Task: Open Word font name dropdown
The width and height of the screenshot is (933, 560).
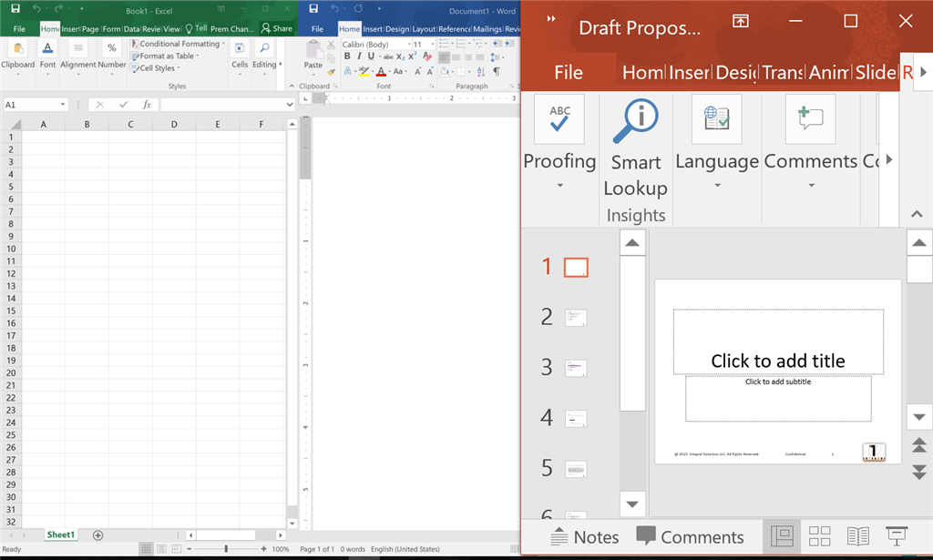Action: [409, 45]
